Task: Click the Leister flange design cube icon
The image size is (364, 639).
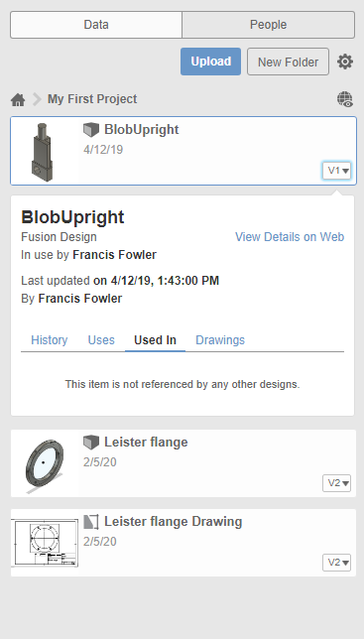Action: (91, 443)
